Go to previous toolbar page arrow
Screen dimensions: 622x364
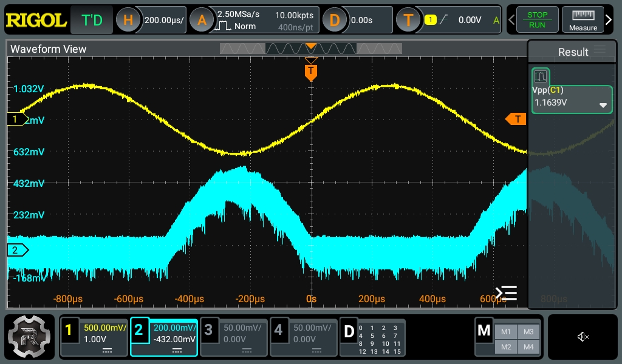click(511, 19)
